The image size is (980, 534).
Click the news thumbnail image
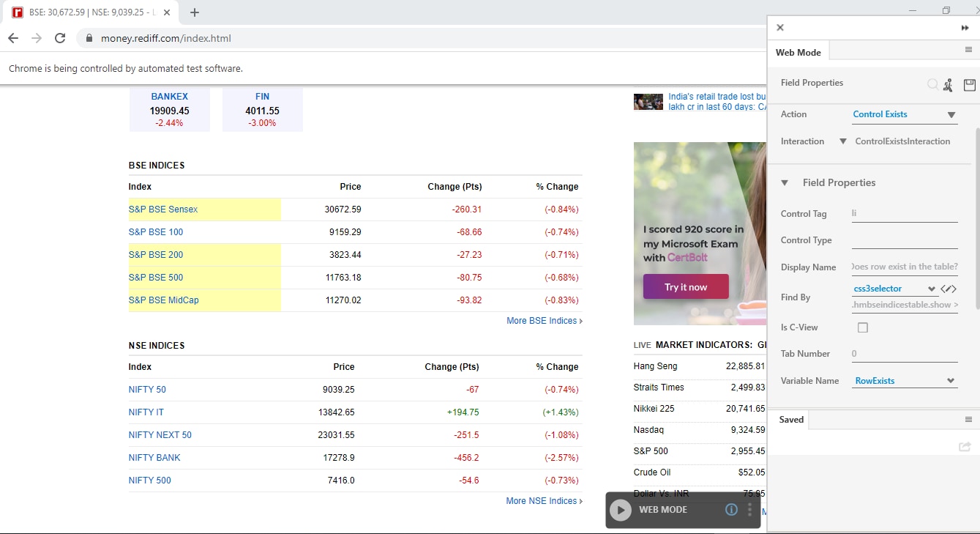click(x=648, y=102)
